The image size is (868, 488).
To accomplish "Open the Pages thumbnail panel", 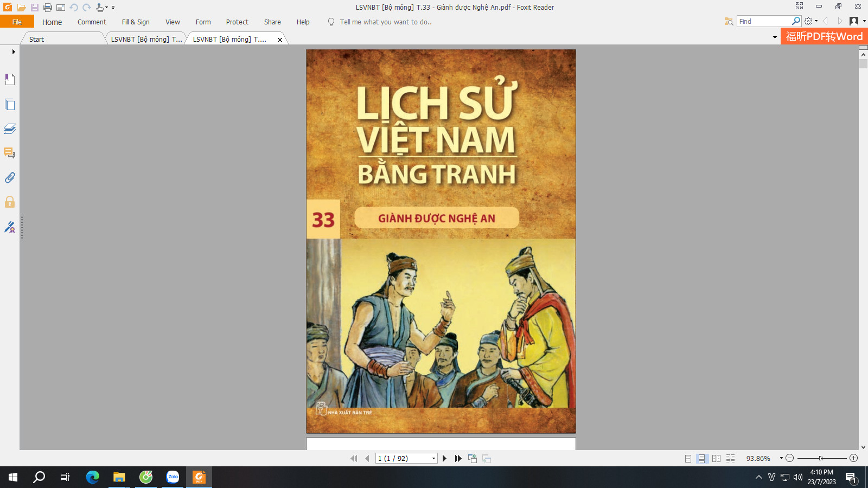I will (10, 104).
